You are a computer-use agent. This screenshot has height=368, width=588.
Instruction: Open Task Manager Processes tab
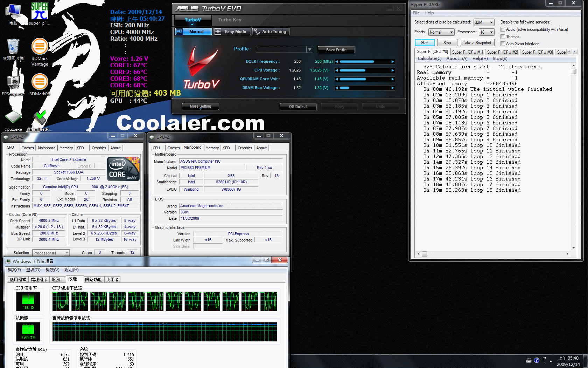39,280
